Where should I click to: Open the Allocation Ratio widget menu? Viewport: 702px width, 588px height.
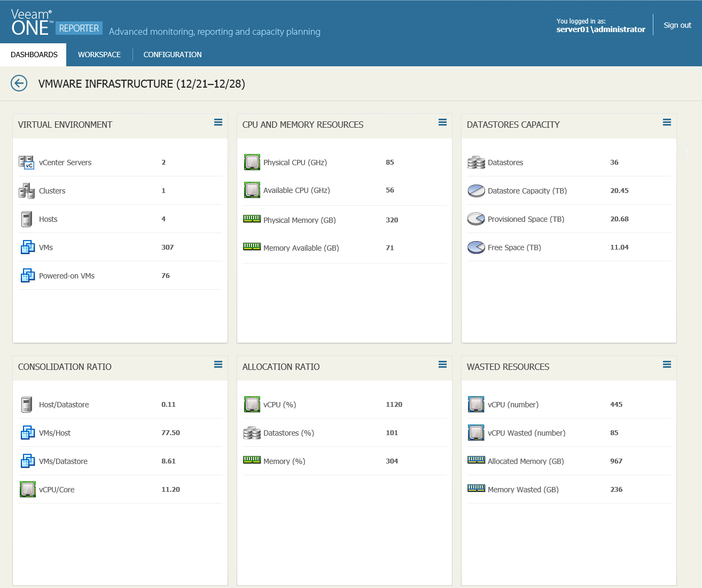click(x=442, y=365)
